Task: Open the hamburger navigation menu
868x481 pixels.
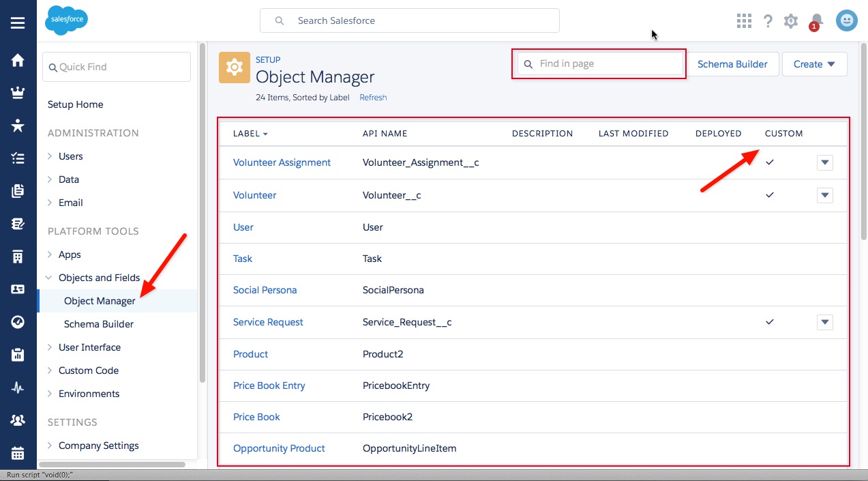Action: 18,23
